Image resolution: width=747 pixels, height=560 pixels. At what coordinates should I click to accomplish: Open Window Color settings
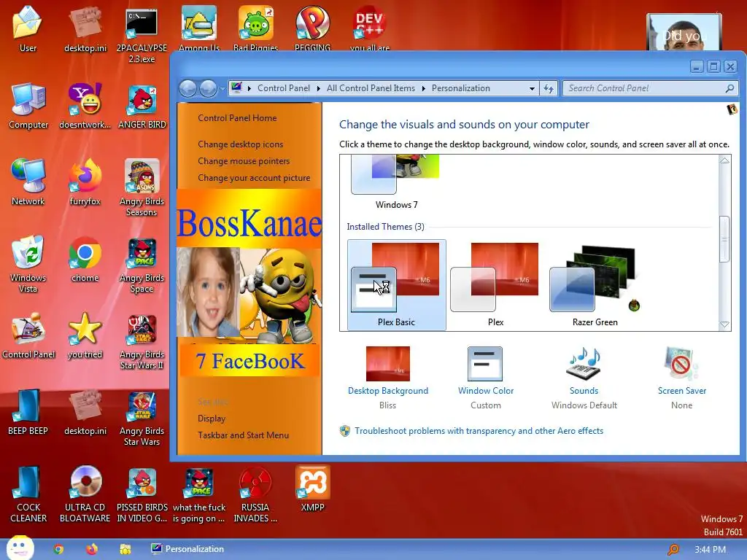tap(485, 378)
